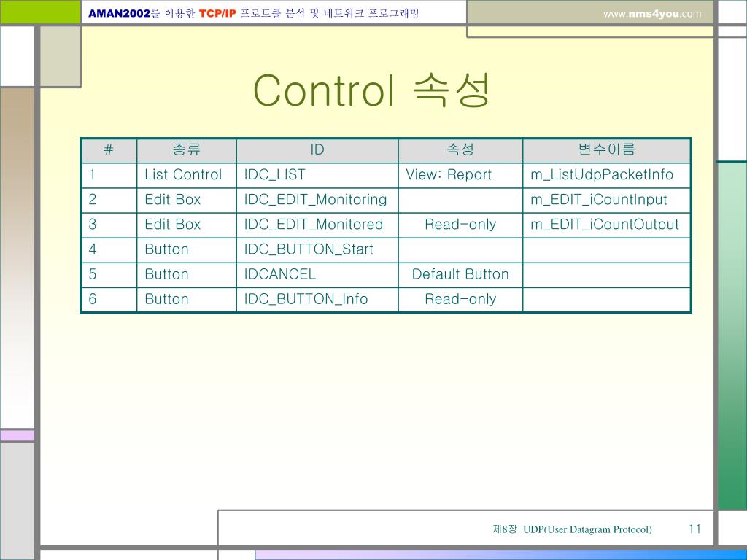Click row number 4 cell
This screenshot has height=560, width=747.
pyautogui.click(x=109, y=249)
